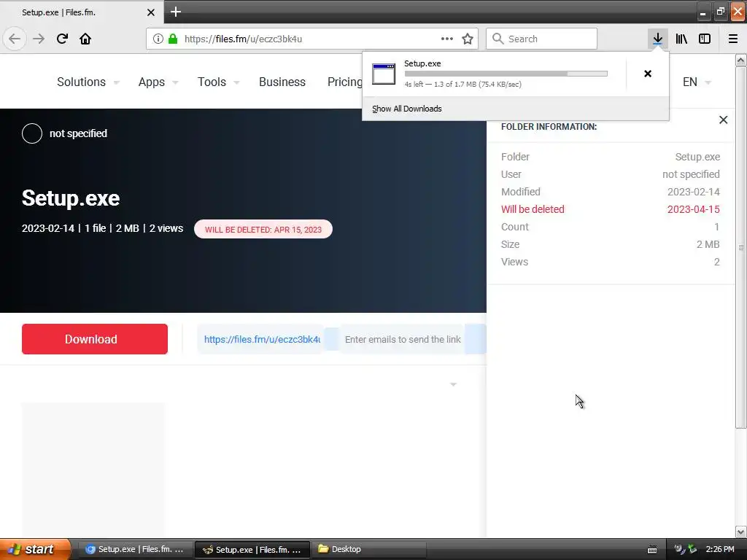The width and height of the screenshot is (747, 560).
Task: Open the browser home page icon
Action: point(85,39)
